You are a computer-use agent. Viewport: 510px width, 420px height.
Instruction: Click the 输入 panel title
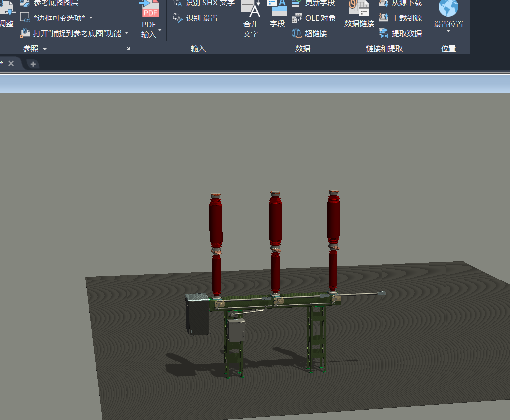click(x=198, y=49)
